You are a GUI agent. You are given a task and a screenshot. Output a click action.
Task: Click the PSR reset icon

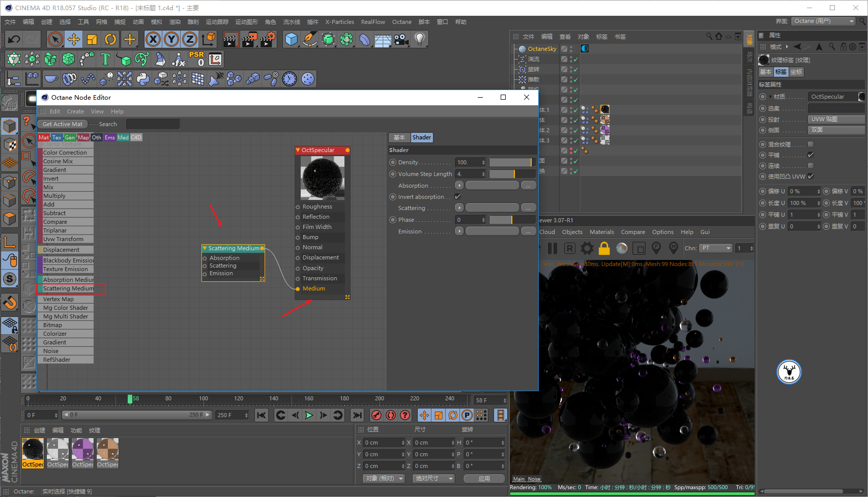click(x=197, y=59)
